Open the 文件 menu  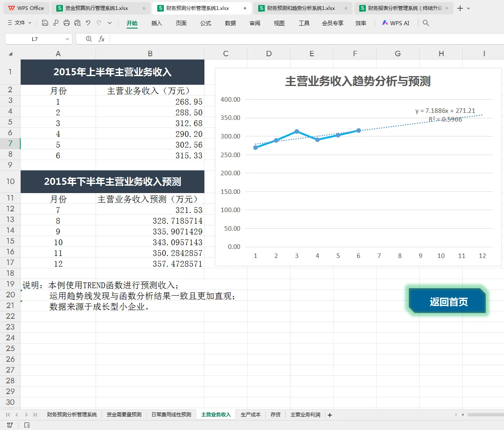click(x=19, y=23)
